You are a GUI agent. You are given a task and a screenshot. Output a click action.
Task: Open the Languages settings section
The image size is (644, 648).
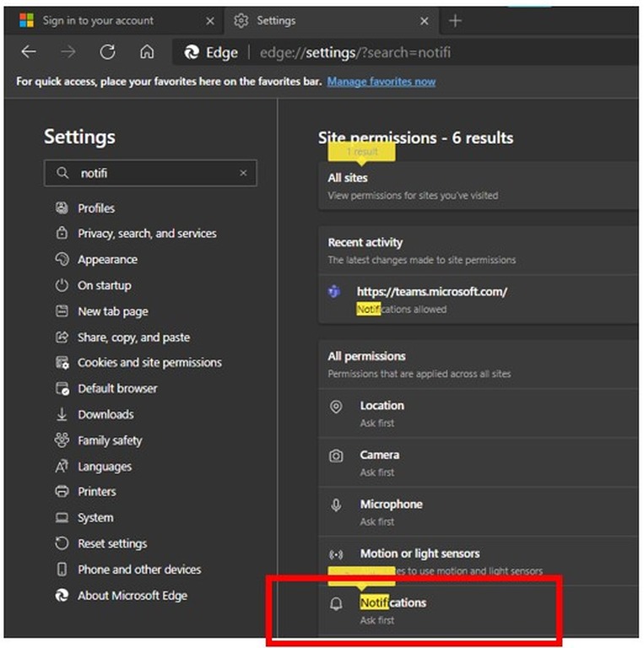[105, 467]
